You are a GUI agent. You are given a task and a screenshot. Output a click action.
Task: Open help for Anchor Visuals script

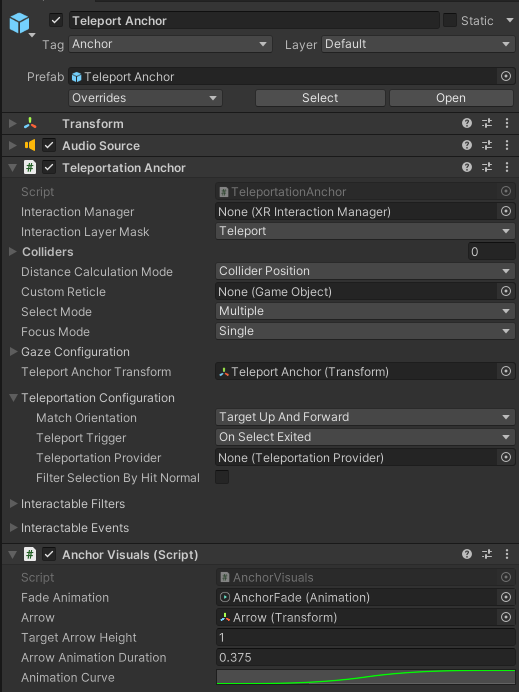(x=467, y=554)
